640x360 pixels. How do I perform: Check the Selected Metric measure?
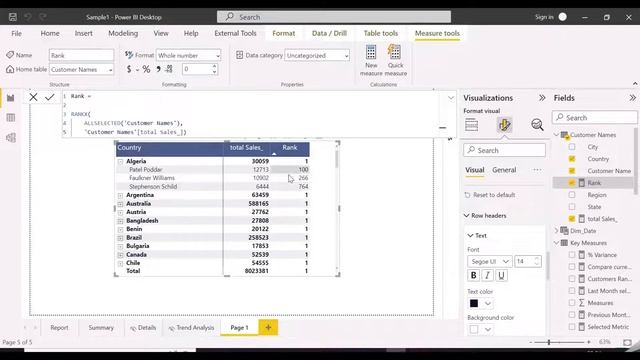pyautogui.click(x=572, y=327)
